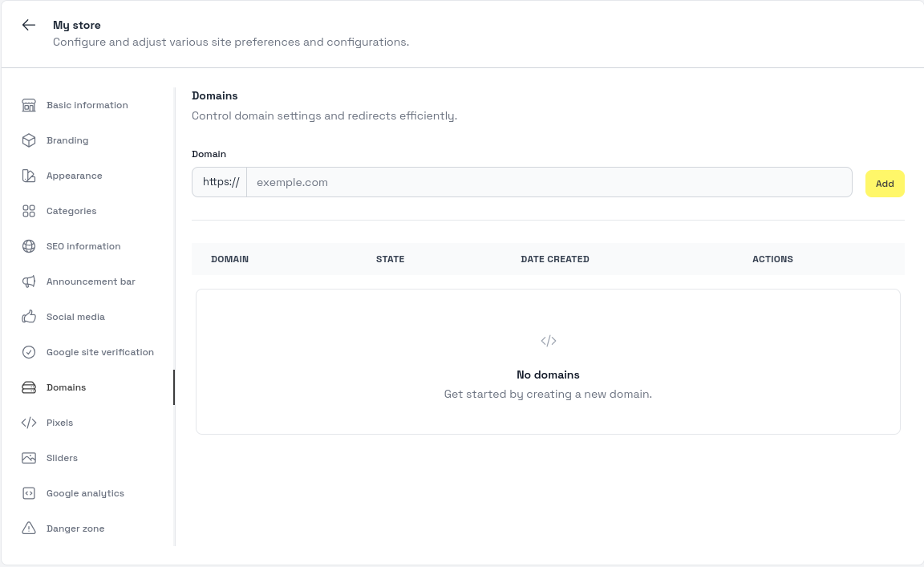Click the DOMAIN column header

[x=229, y=259]
